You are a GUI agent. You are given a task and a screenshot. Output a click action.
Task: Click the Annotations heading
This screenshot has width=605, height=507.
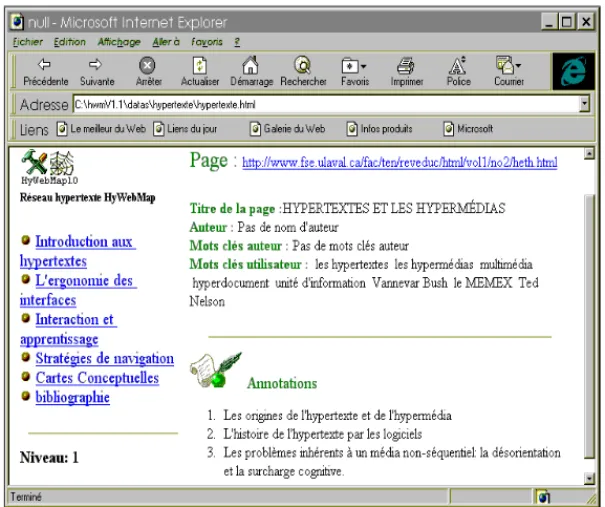(282, 383)
